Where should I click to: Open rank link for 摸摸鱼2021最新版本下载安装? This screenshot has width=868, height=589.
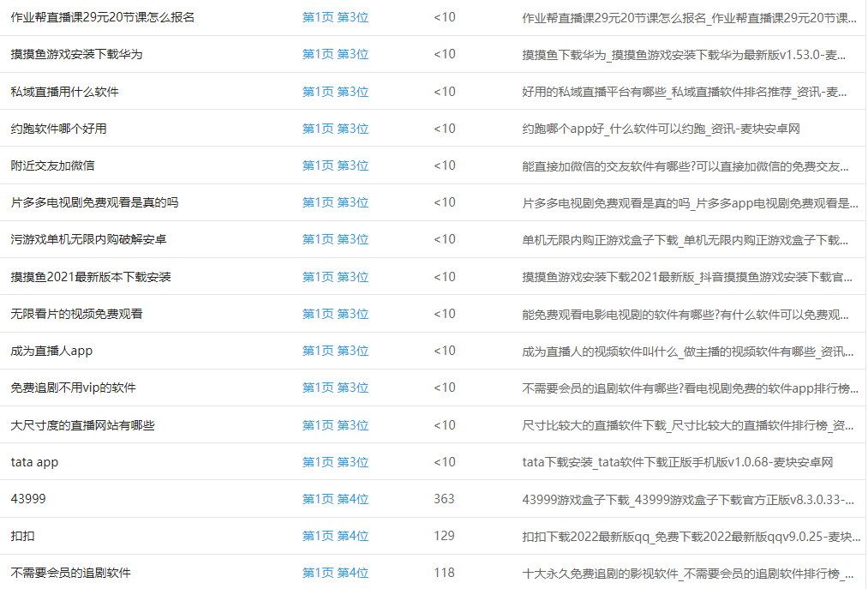tap(336, 276)
